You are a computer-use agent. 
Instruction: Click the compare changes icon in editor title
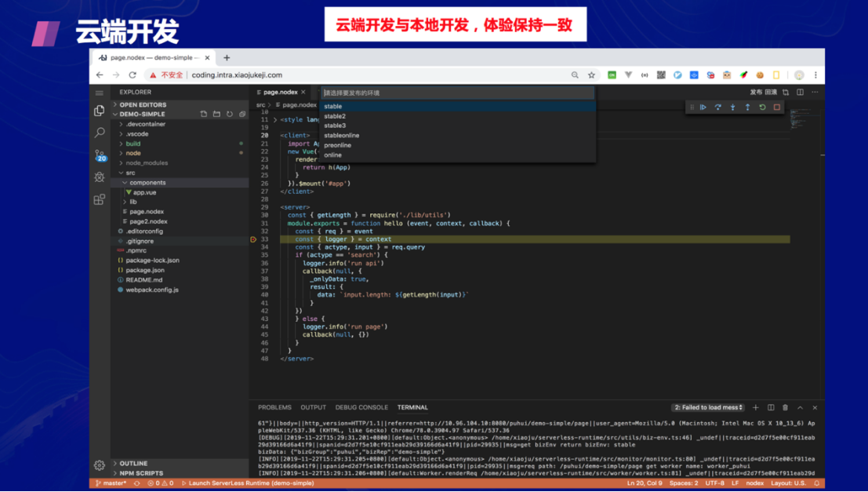click(786, 93)
